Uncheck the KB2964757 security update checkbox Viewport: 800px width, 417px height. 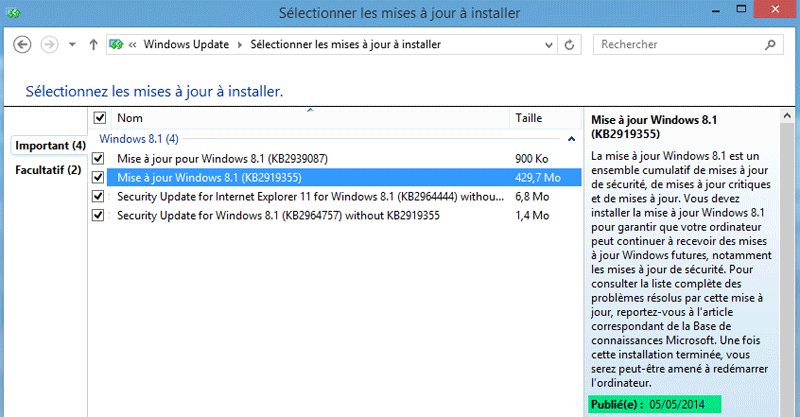coord(98,215)
